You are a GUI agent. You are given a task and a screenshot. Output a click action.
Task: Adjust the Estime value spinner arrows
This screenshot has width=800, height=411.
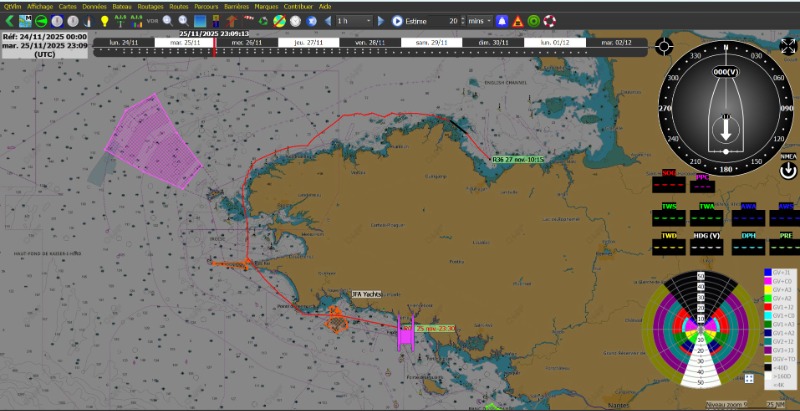(464, 20)
